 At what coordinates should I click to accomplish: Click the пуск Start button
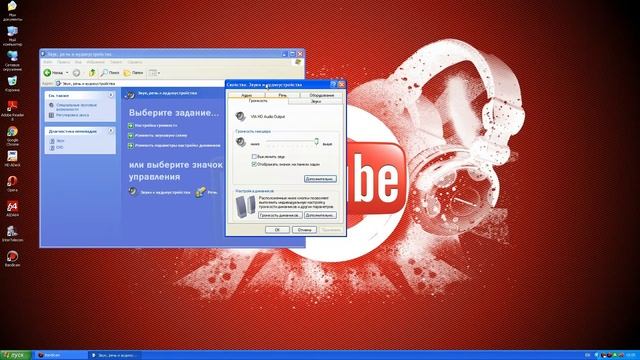pyautogui.click(x=16, y=355)
